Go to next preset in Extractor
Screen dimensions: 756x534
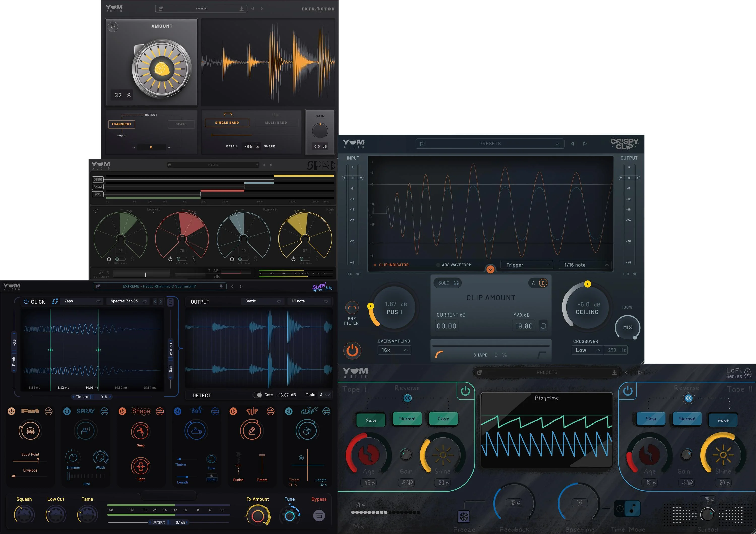click(x=262, y=9)
